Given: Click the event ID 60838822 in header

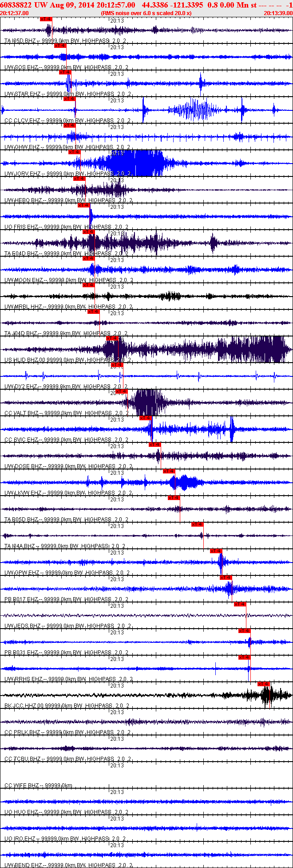Looking at the screenshot, I should 16,5.
